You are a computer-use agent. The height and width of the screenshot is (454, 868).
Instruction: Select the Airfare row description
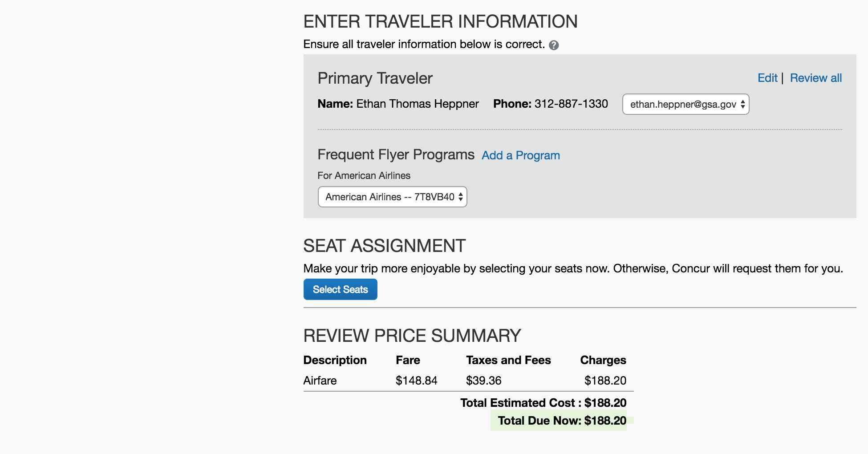tap(320, 381)
